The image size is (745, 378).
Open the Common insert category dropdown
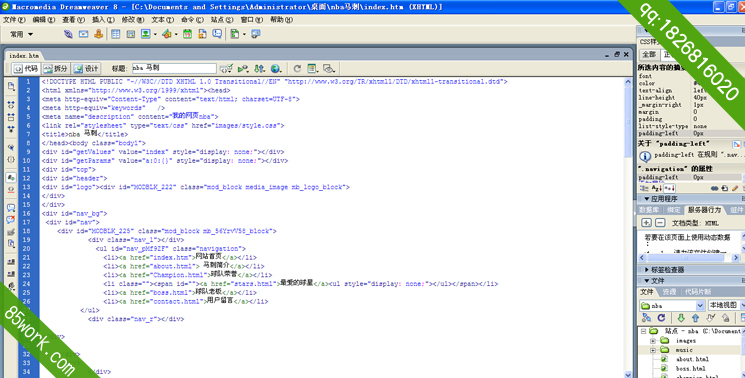[x=22, y=34]
